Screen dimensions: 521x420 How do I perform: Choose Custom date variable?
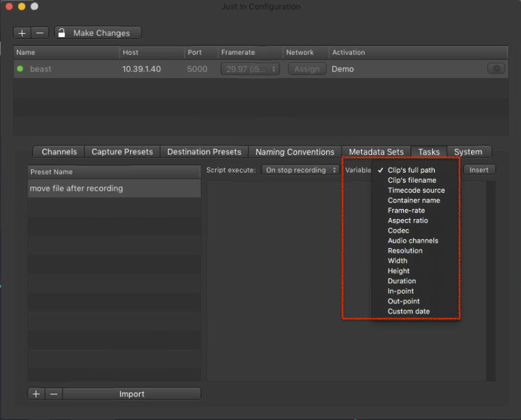[415, 311]
